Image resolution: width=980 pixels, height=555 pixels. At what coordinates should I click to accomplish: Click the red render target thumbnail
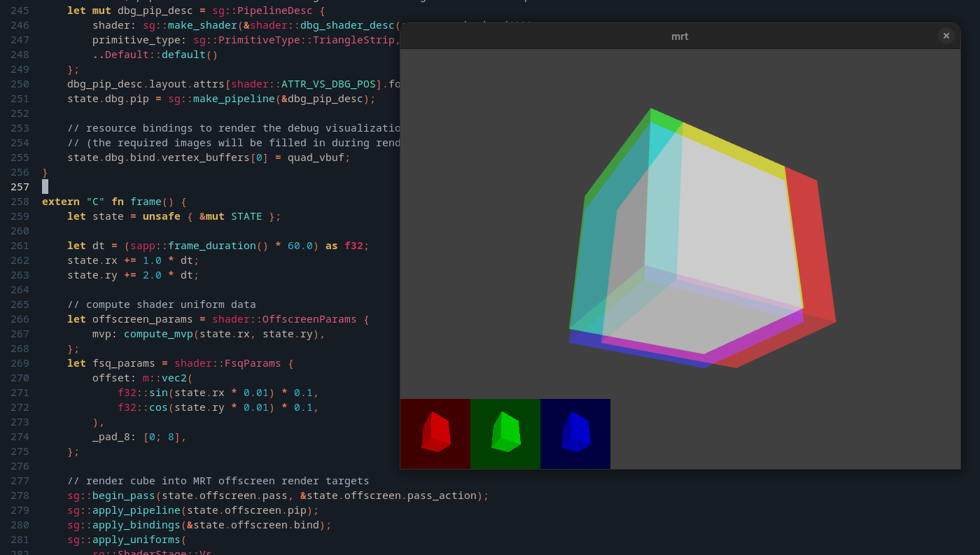click(435, 433)
